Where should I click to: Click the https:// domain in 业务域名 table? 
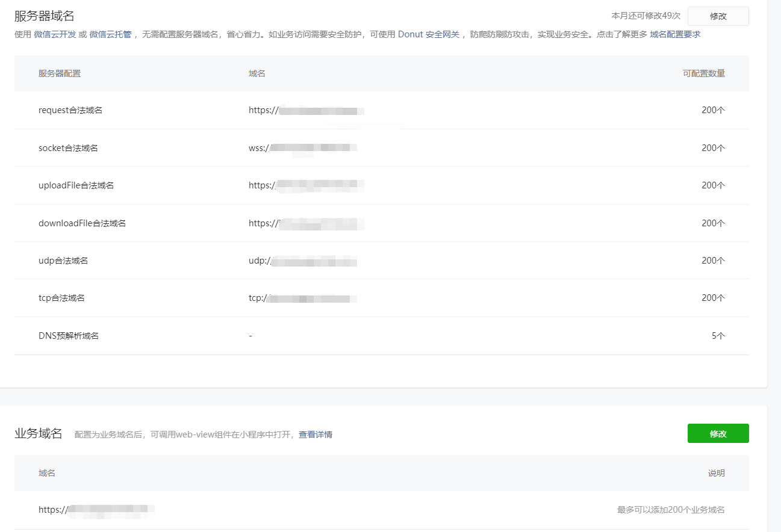coord(96,510)
